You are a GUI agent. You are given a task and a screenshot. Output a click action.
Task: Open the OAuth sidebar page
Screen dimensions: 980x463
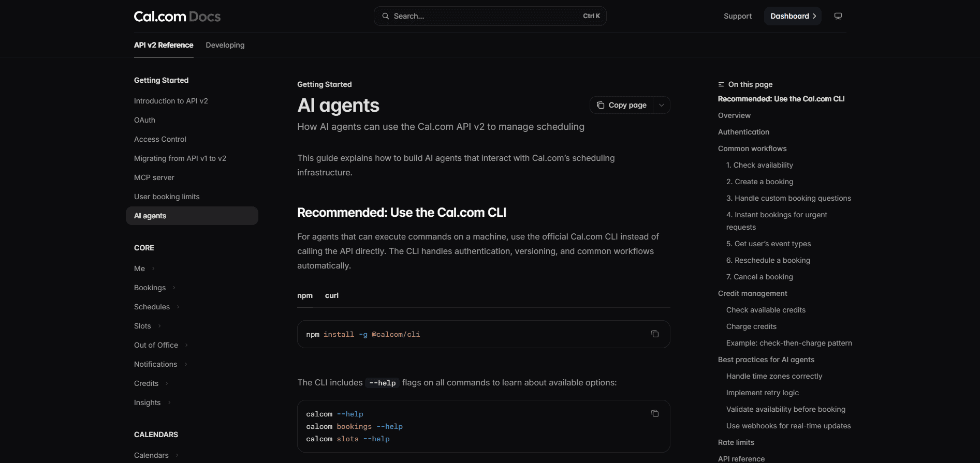click(x=144, y=120)
